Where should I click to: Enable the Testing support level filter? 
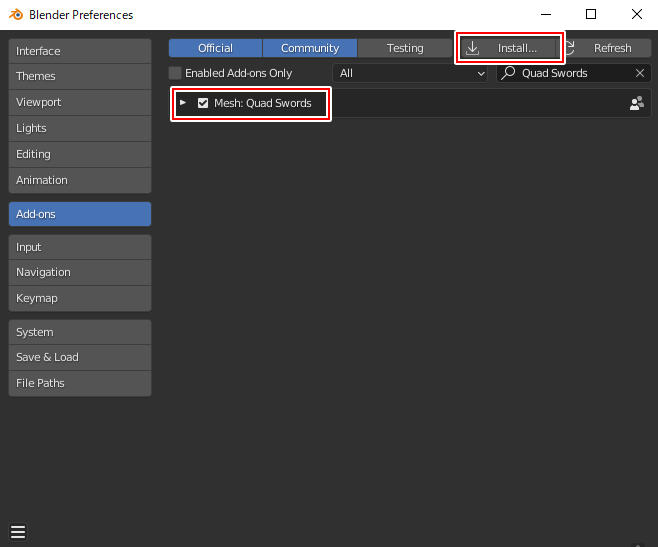405,48
